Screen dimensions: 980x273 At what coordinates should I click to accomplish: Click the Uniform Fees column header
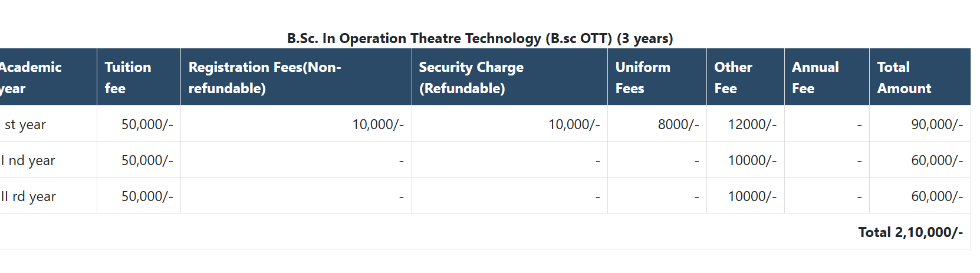643,77
